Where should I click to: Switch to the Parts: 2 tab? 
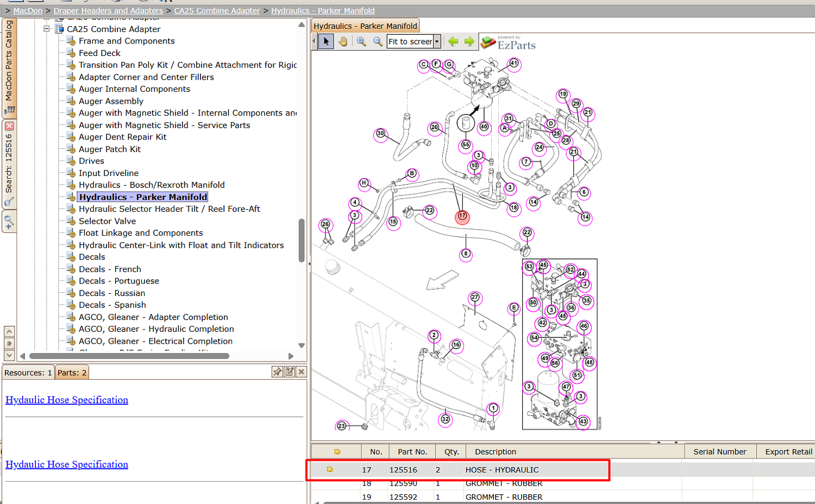[x=72, y=373]
